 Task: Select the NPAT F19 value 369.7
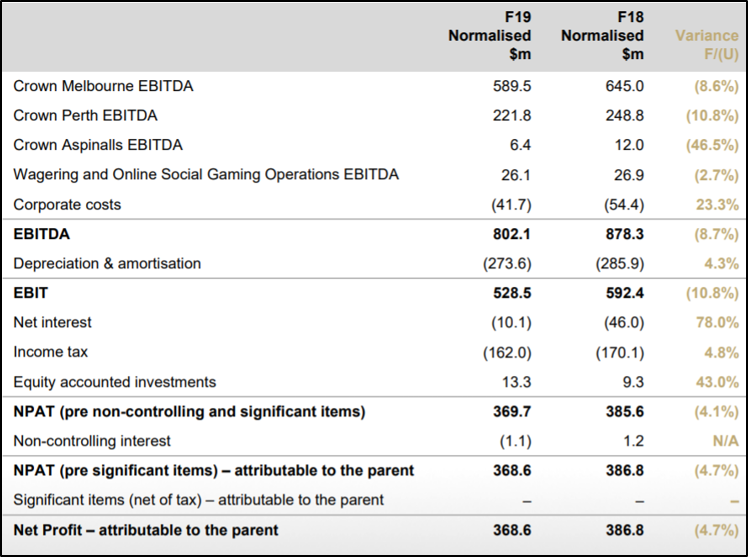pyautogui.click(x=512, y=412)
